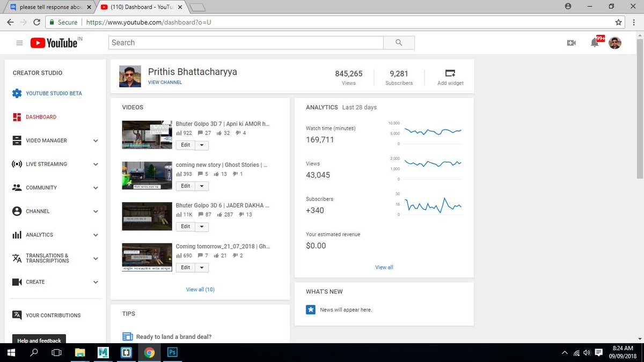Click the Watch time line chart

pyautogui.click(x=434, y=131)
